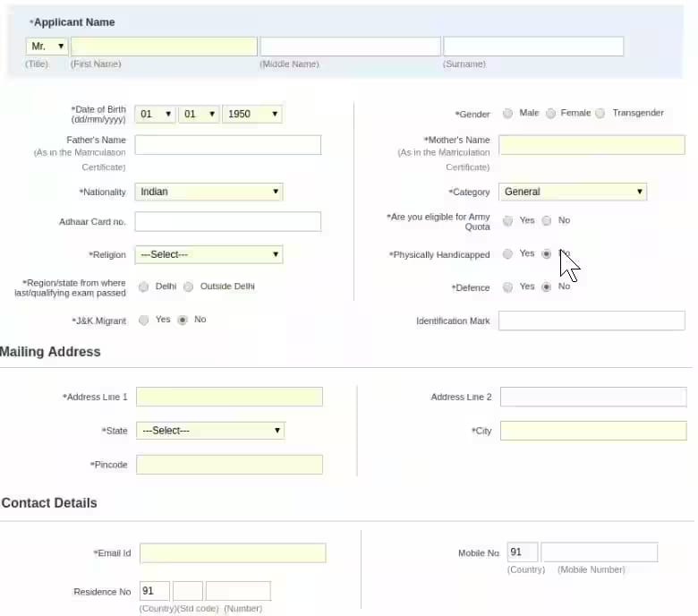Set Defence option to Yes
The width and height of the screenshot is (698, 616).
[507, 287]
